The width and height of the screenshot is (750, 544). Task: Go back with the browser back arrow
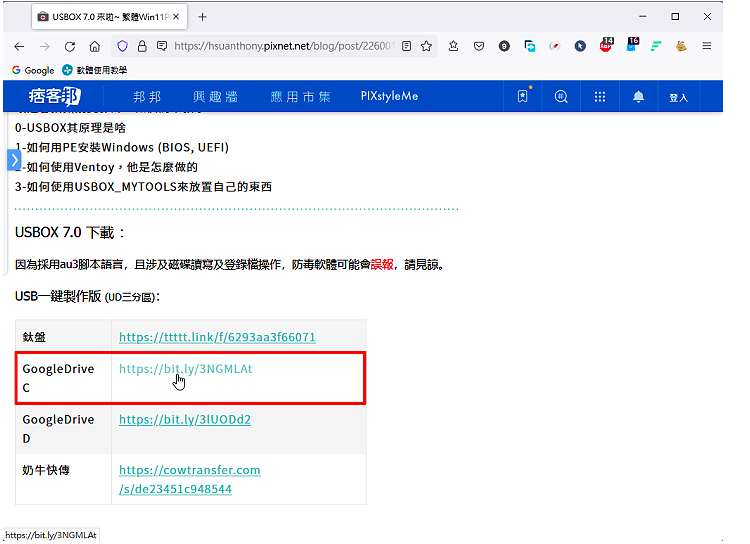19,46
